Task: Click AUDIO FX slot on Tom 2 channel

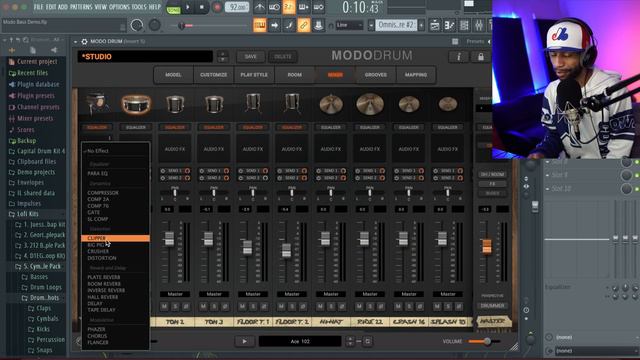Action: tap(213, 149)
